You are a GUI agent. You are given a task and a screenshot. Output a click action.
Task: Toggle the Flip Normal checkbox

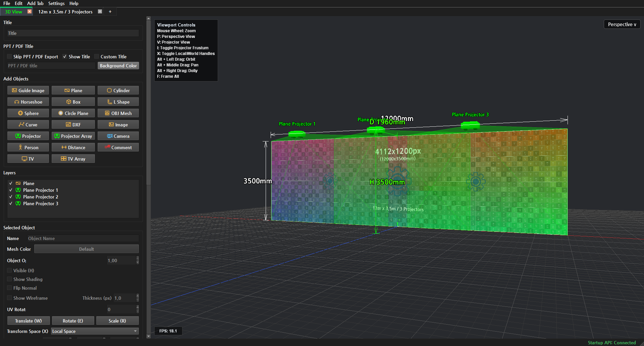pos(9,288)
